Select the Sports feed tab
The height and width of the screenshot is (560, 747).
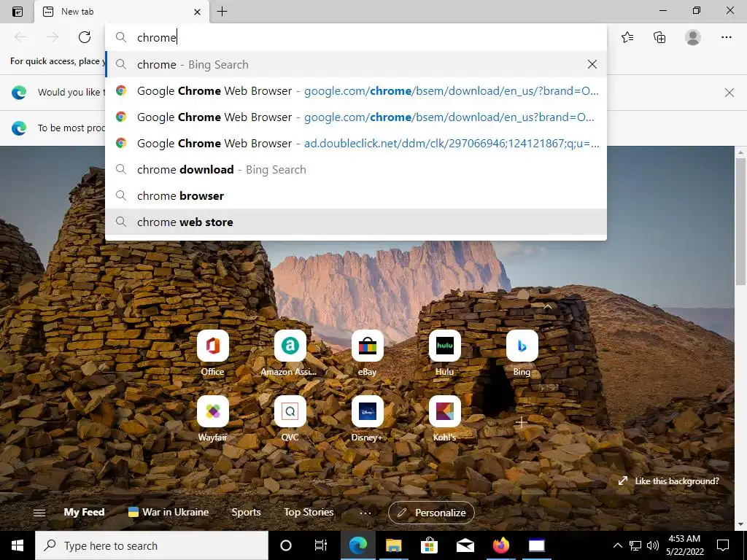pyautogui.click(x=246, y=512)
